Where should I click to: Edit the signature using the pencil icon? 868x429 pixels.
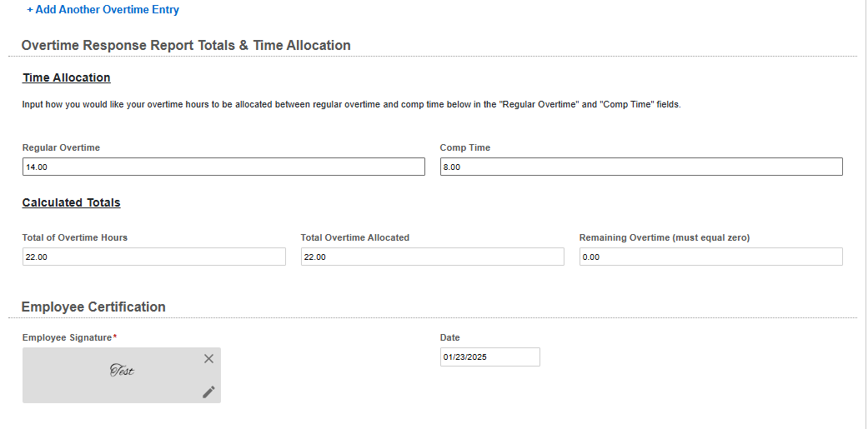pyautogui.click(x=208, y=392)
